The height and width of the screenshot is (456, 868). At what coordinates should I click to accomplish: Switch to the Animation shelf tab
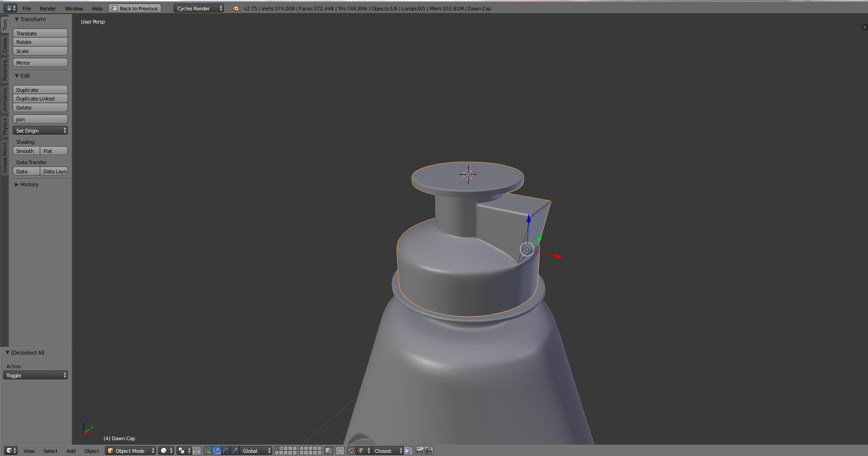click(5, 99)
